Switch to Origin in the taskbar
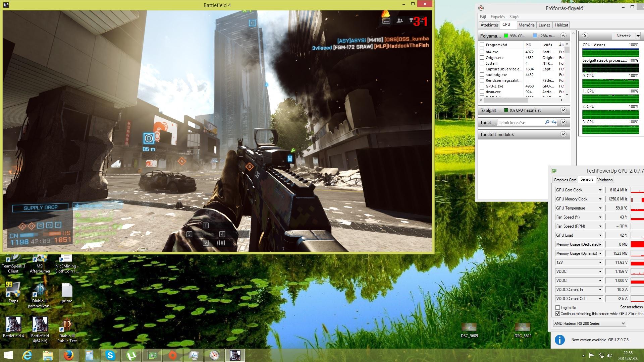This screenshot has width=644, height=362. click(x=173, y=355)
